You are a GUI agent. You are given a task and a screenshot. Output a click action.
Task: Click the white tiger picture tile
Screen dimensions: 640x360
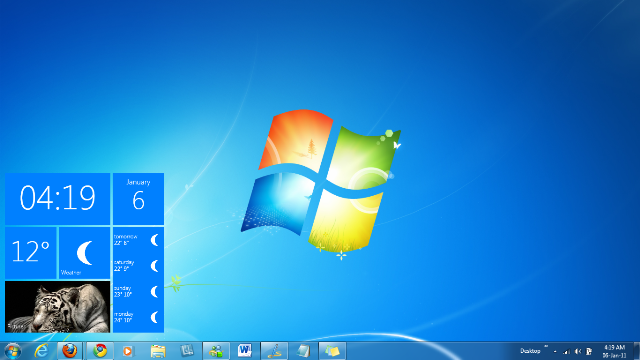[x=58, y=307]
